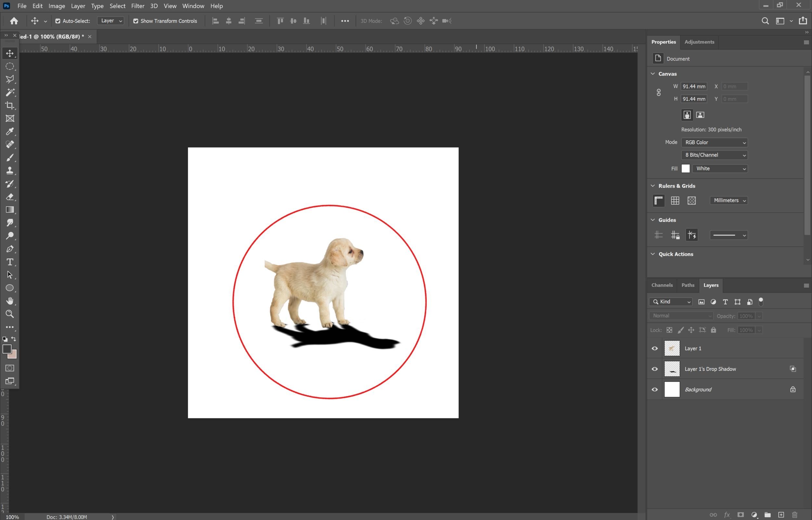The height and width of the screenshot is (520, 812).
Task: Align top edges in options bar
Action: click(x=280, y=21)
